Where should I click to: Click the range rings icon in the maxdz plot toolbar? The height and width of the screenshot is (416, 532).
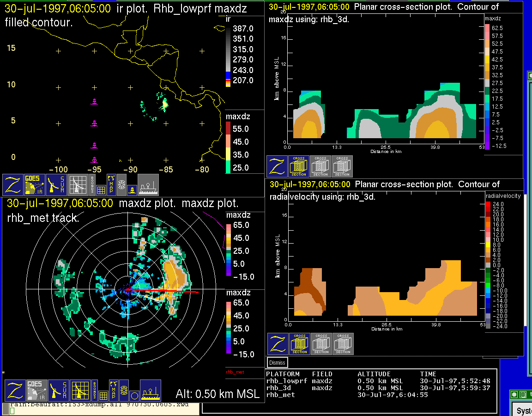[124, 390]
